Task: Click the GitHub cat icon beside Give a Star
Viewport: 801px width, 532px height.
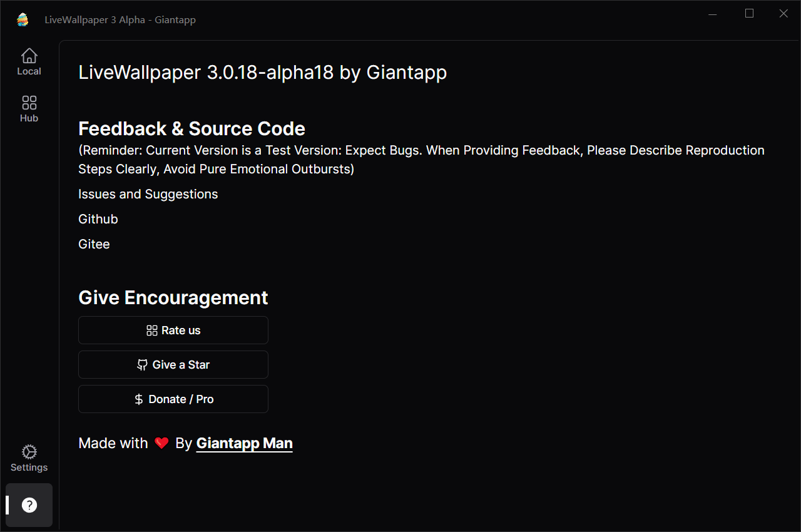Action: [143, 365]
